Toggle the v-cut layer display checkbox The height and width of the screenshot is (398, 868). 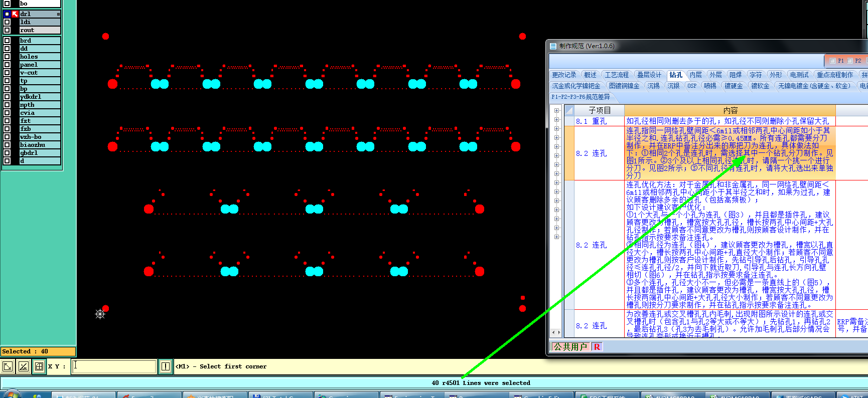tap(7, 73)
